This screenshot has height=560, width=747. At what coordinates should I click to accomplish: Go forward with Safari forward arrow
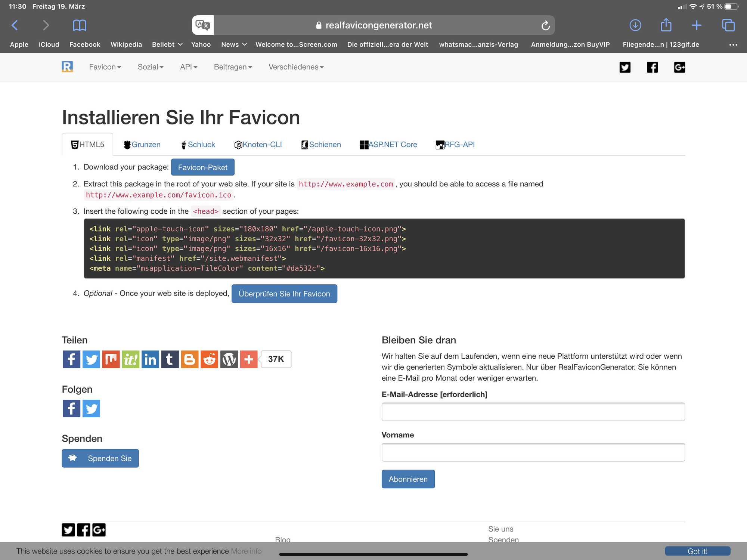46,25
